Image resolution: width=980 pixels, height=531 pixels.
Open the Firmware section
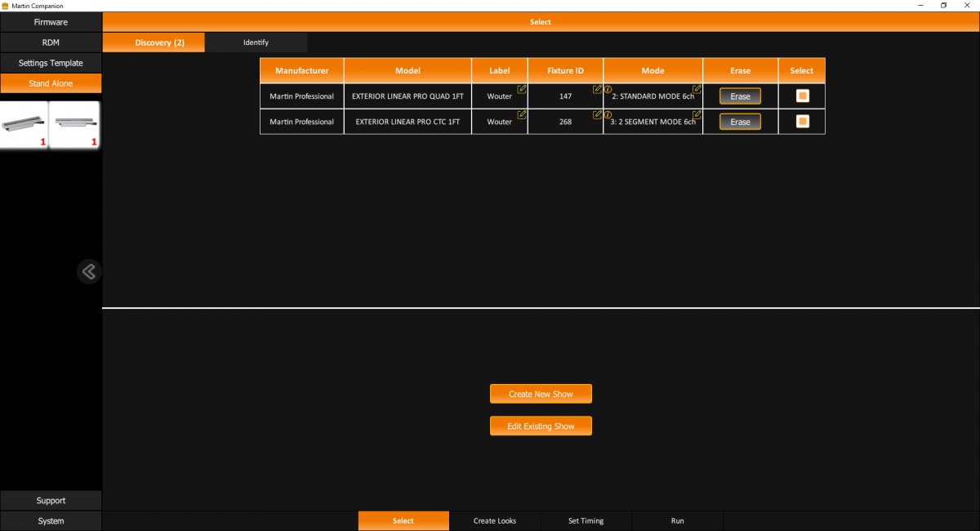coord(51,22)
